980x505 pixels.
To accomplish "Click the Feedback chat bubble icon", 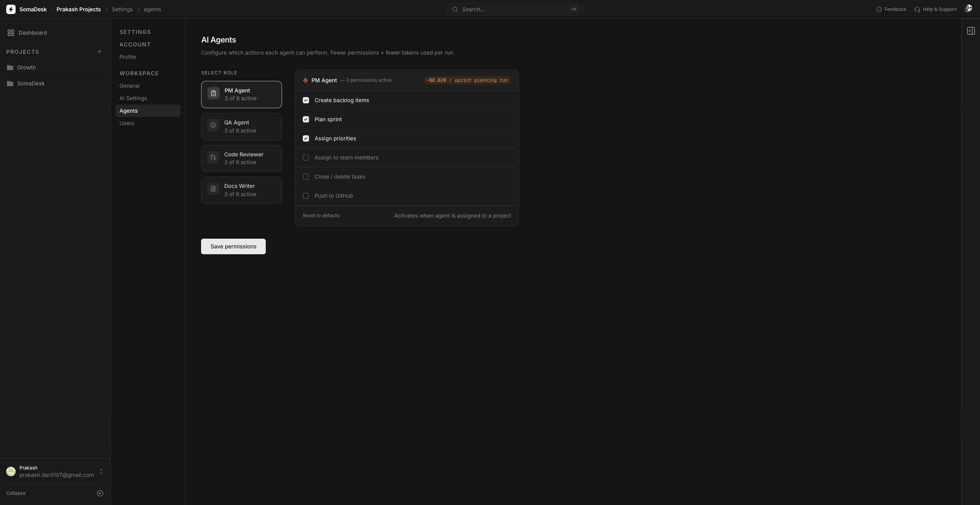I will 879,9.
